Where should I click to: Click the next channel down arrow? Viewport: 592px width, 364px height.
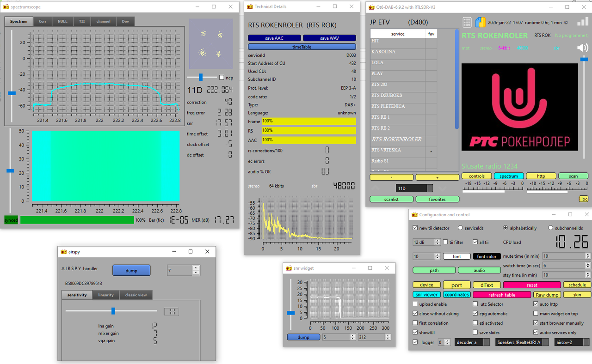point(443,188)
